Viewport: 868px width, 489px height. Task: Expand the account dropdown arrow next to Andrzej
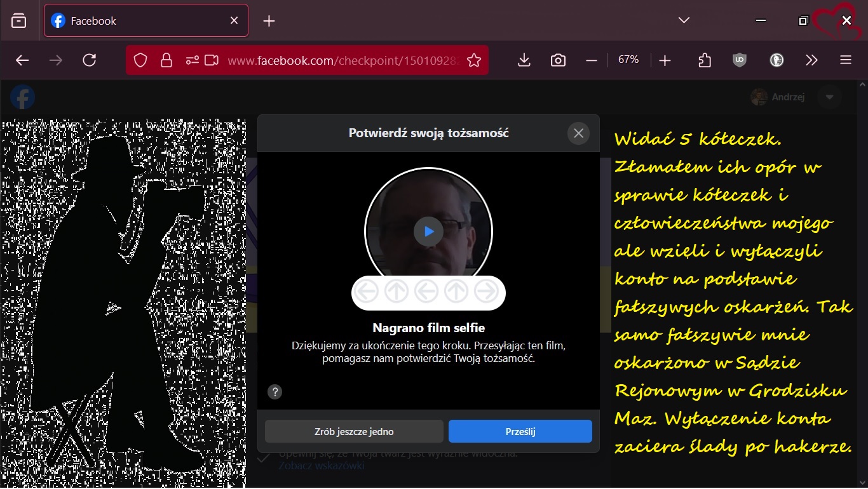pyautogui.click(x=829, y=97)
